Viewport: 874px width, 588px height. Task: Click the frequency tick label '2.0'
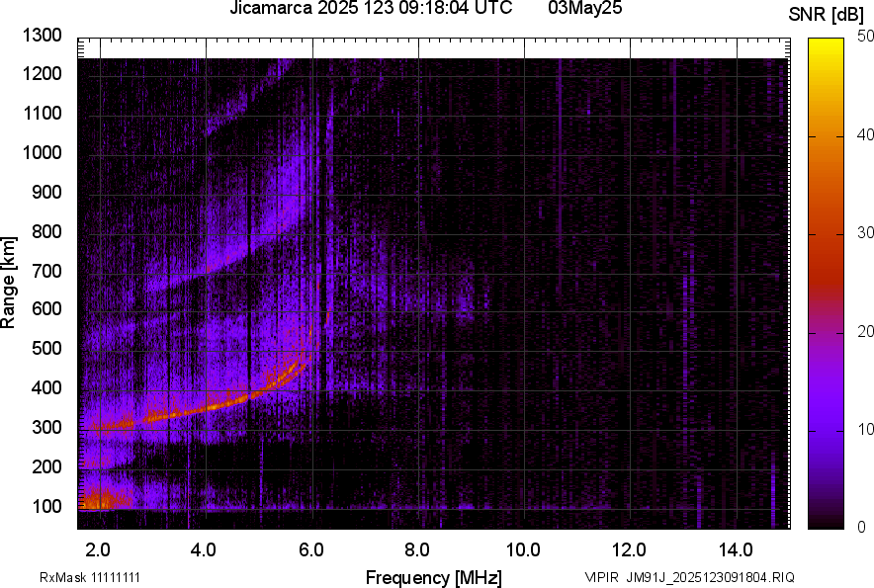(98, 550)
